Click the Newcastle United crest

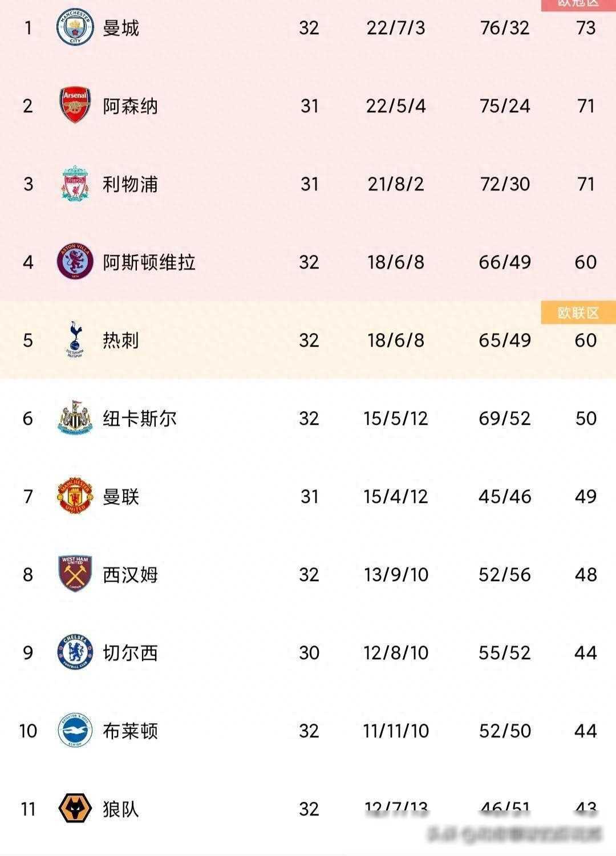(x=75, y=418)
